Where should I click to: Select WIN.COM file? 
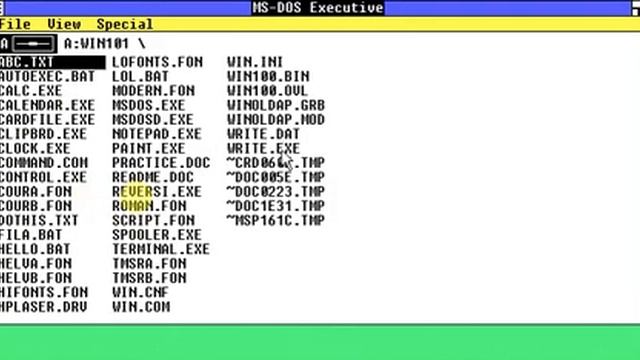click(141, 307)
